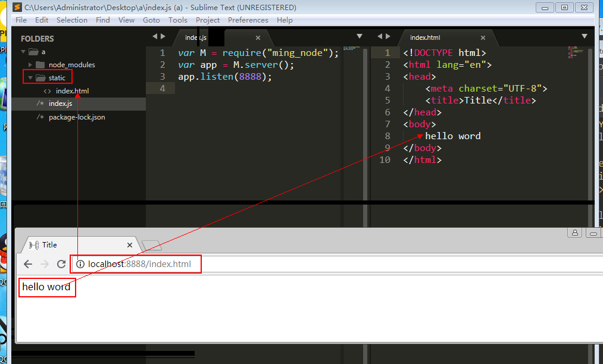Viewport: 603px width, 364px height.
Task: Open the Tools menu
Action: click(177, 20)
